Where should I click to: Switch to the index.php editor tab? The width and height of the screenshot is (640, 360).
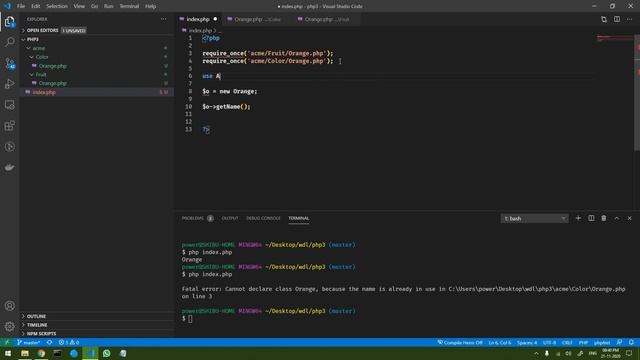coord(198,19)
